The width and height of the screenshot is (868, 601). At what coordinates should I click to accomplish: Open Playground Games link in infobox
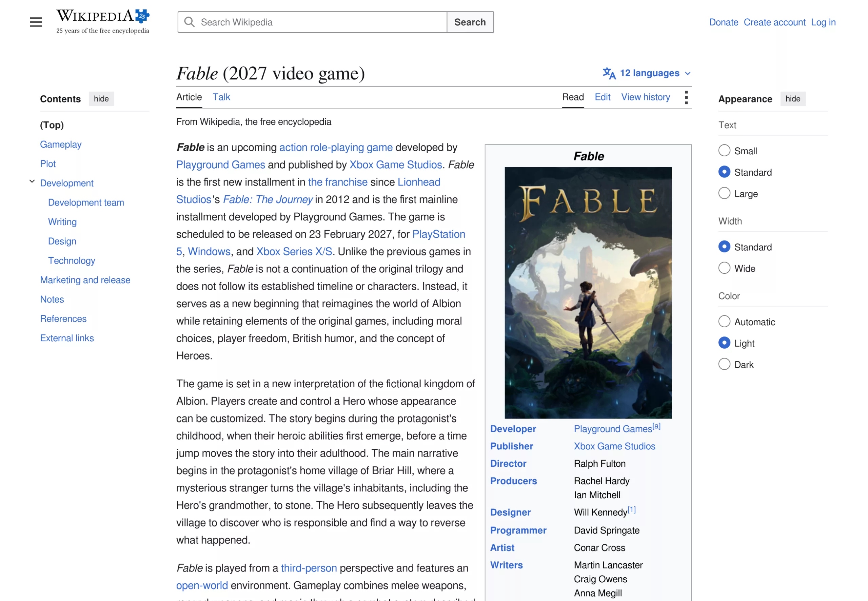coord(613,429)
